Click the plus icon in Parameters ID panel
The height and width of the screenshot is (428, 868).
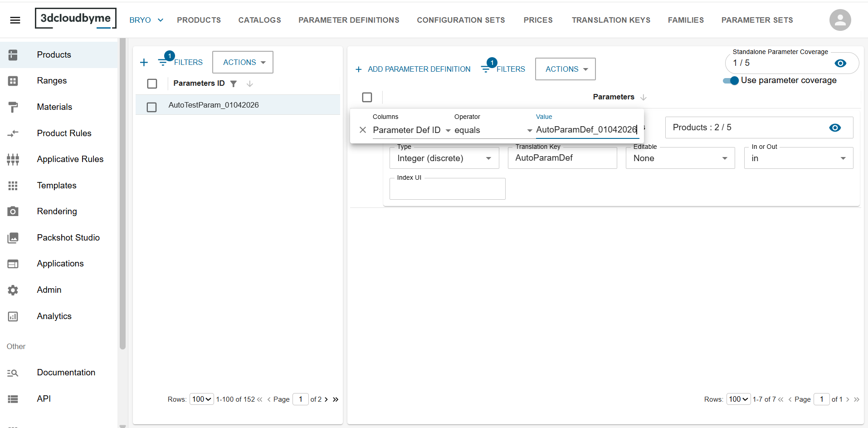click(x=144, y=62)
